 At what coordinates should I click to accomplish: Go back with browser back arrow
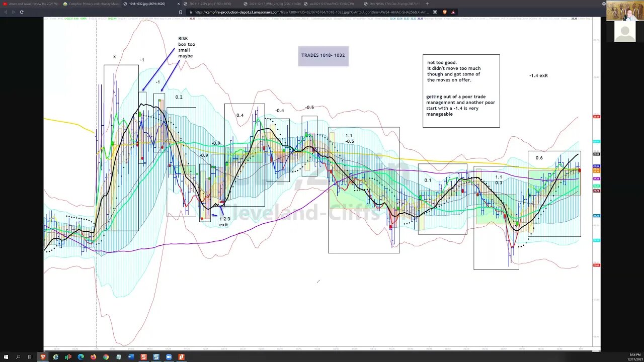tap(5, 12)
